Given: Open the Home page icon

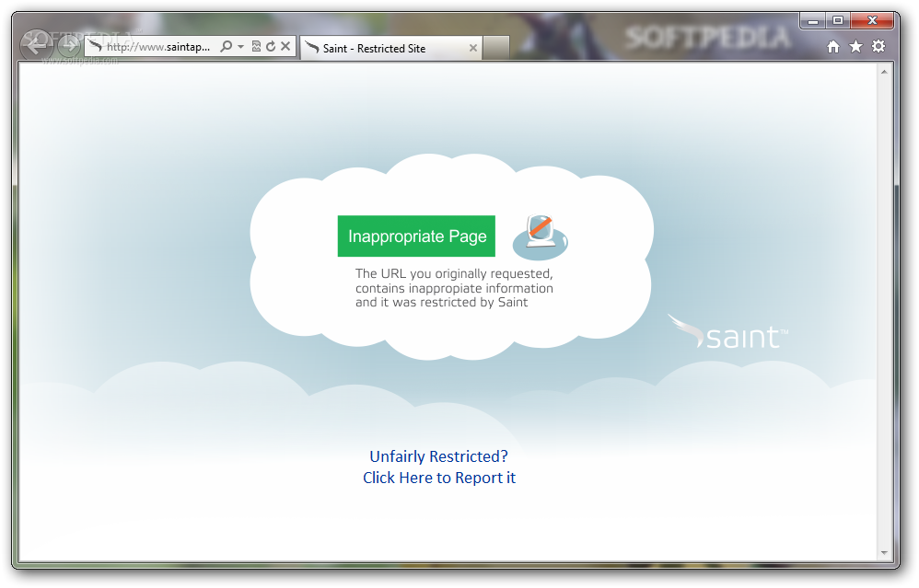Looking at the screenshot, I should click(832, 47).
